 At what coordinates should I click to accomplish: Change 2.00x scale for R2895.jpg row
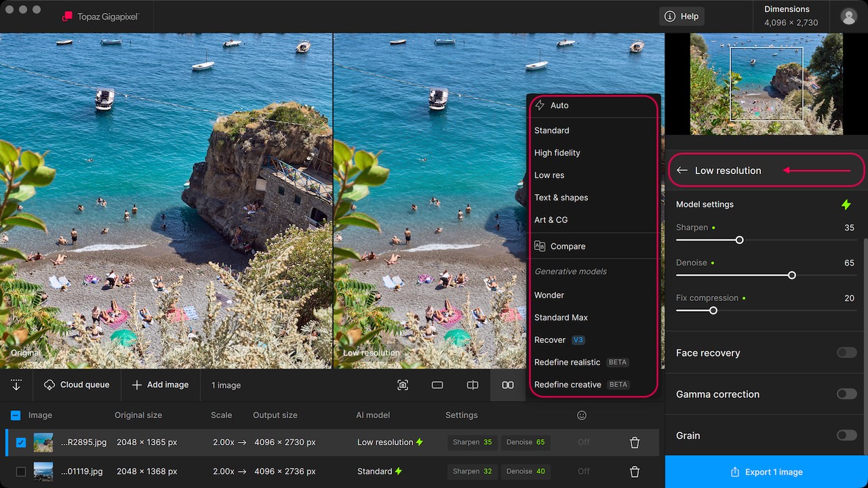click(x=229, y=443)
